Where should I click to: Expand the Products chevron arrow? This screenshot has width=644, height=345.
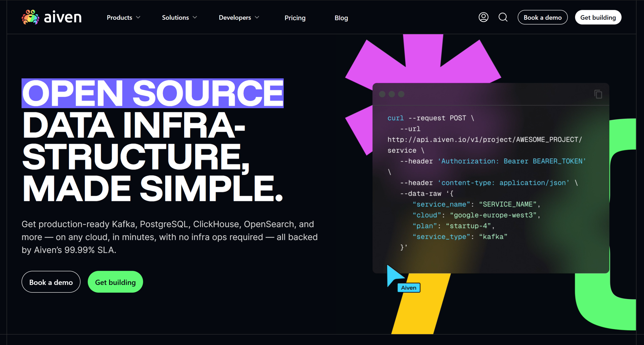(x=138, y=17)
